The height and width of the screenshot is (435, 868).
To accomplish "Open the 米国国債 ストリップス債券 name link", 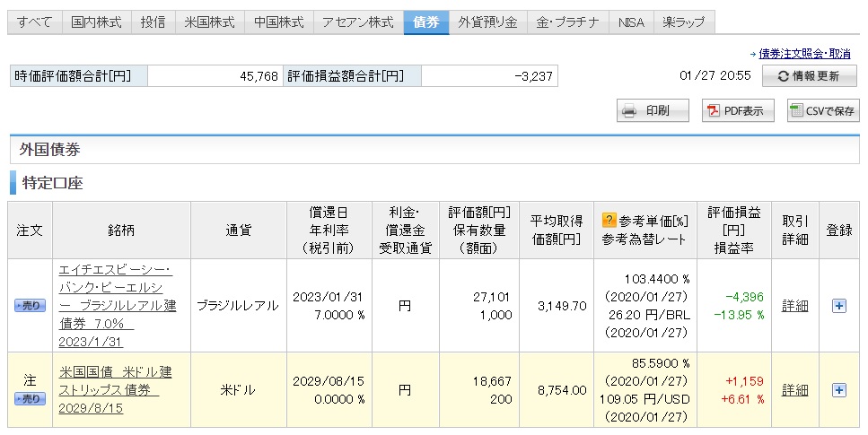I will point(115,390).
